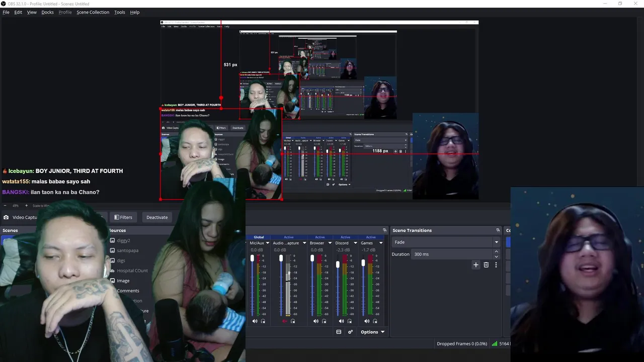The width and height of the screenshot is (644, 362).
Task: Mute the Games audio speaker icon
Action: click(367, 321)
